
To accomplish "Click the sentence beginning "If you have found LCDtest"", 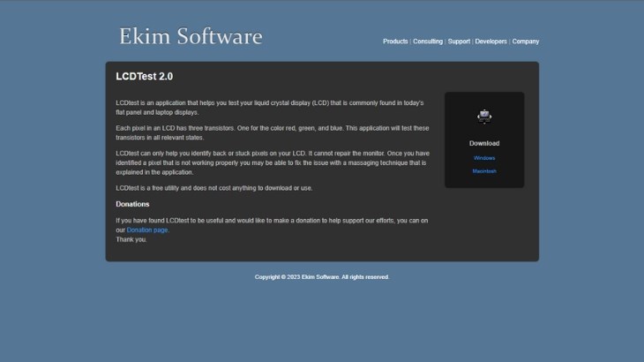I will 272,221.
